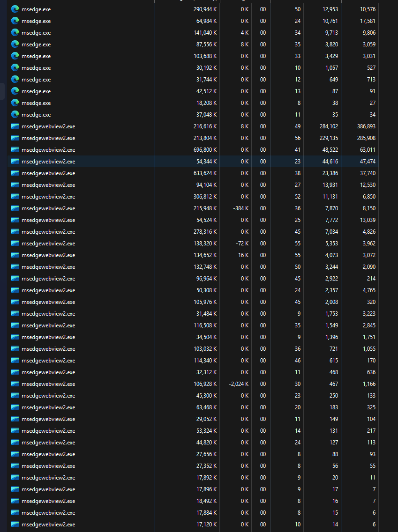Image resolution: width=398 pixels, height=532 pixels.
Task: Click the WebView2 icon in the 96,964 K row
Action: tap(15, 278)
